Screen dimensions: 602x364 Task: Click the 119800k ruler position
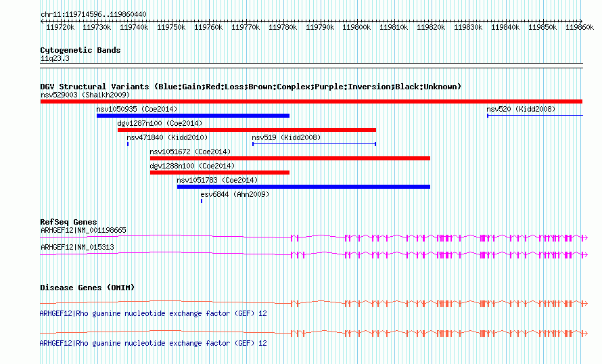(x=356, y=27)
